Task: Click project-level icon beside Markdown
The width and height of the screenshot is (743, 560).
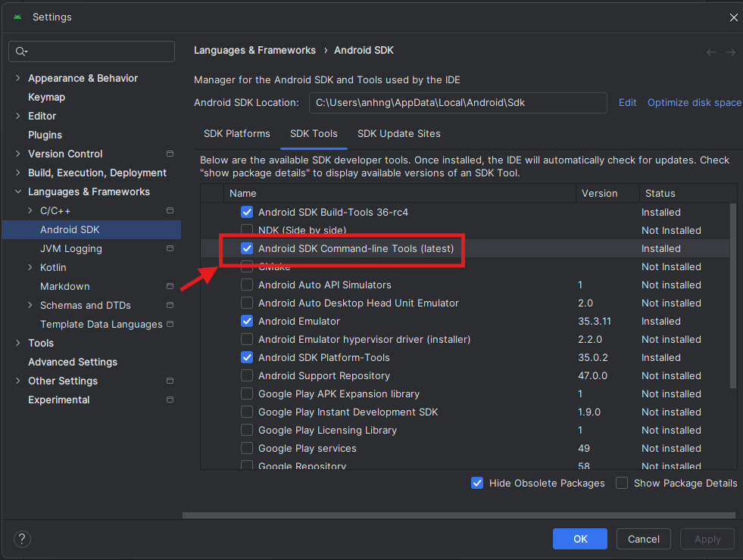Action: pos(170,286)
